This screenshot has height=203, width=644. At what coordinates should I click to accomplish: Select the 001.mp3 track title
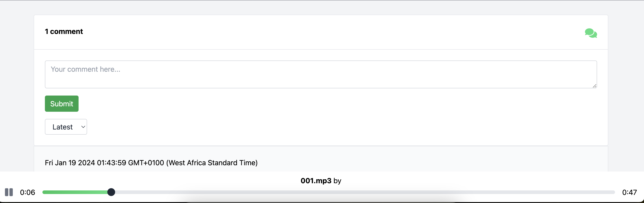(316, 181)
